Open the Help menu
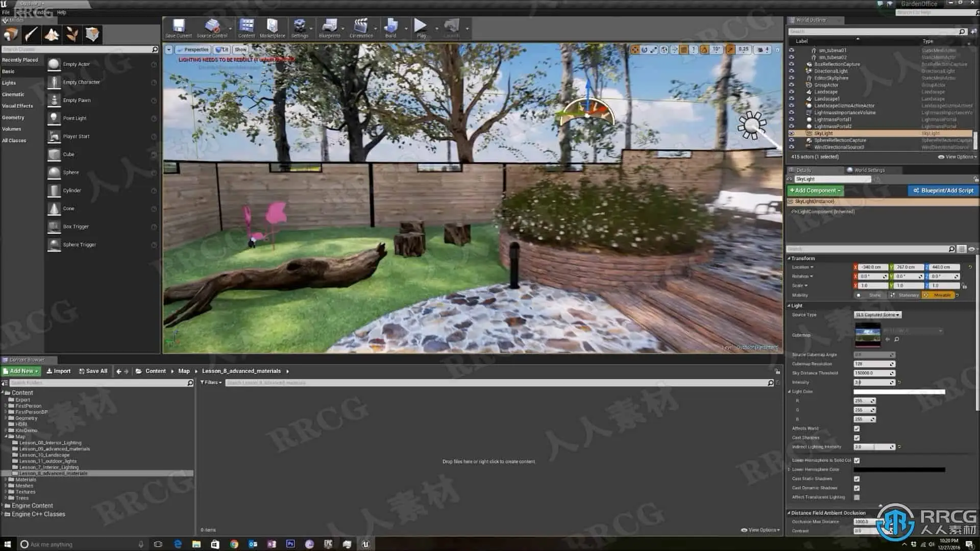 tap(61, 12)
